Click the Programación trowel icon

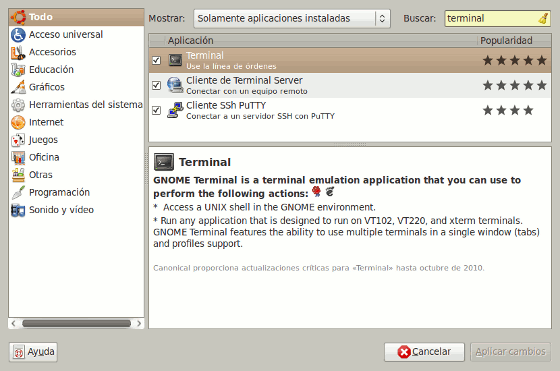pos(18,192)
